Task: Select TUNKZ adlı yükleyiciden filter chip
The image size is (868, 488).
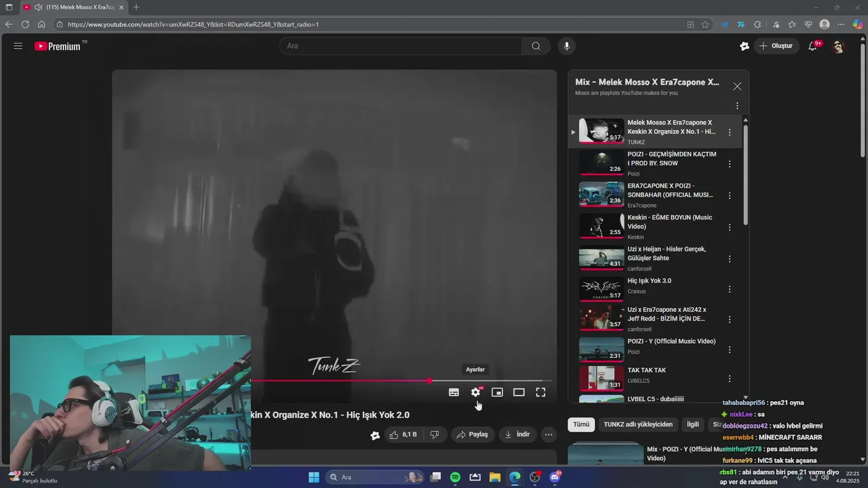Action: tap(638, 424)
